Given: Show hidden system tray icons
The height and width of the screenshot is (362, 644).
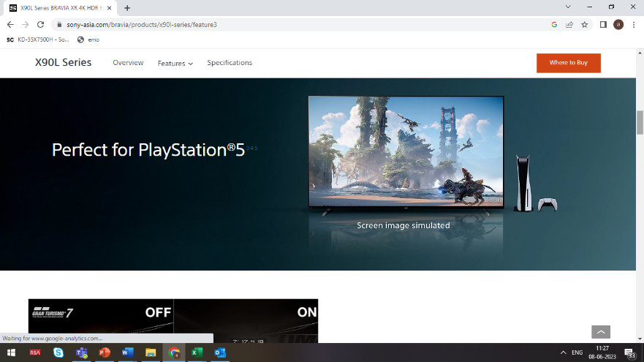Looking at the screenshot, I should tap(563, 352).
